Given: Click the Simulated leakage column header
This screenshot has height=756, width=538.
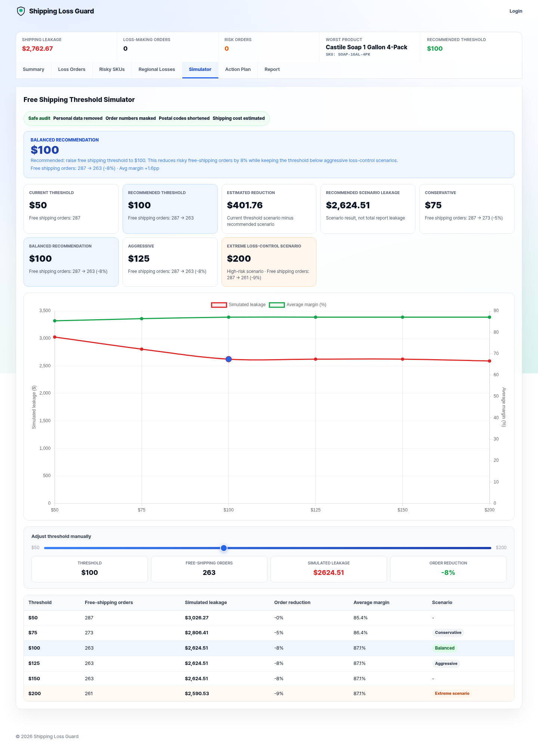Looking at the screenshot, I should [206, 602].
